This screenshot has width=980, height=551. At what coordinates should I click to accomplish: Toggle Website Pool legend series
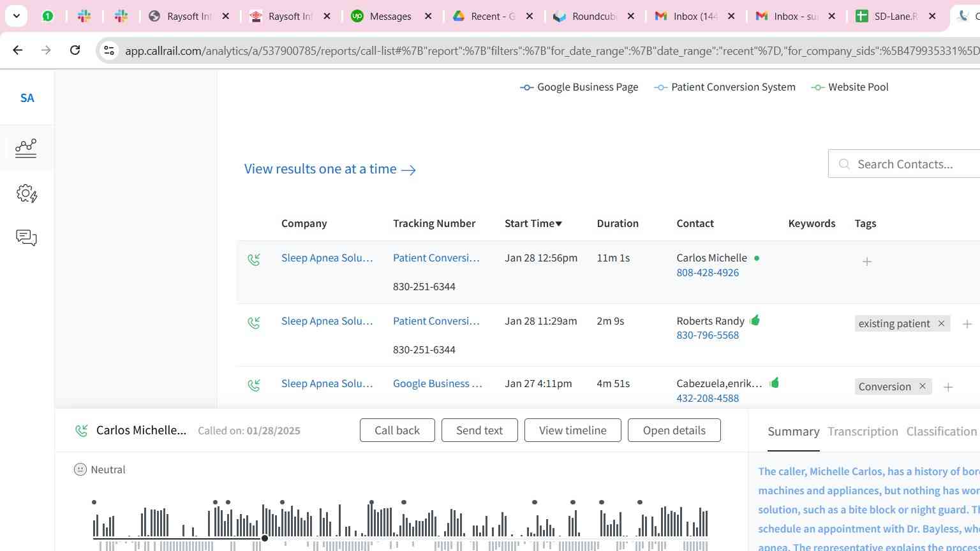(x=850, y=87)
